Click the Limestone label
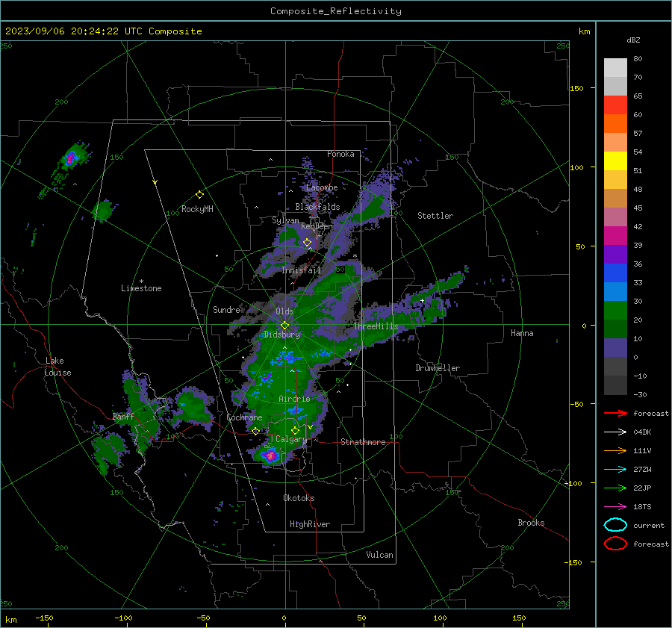The width and height of the screenshot is (672, 628). (x=141, y=288)
